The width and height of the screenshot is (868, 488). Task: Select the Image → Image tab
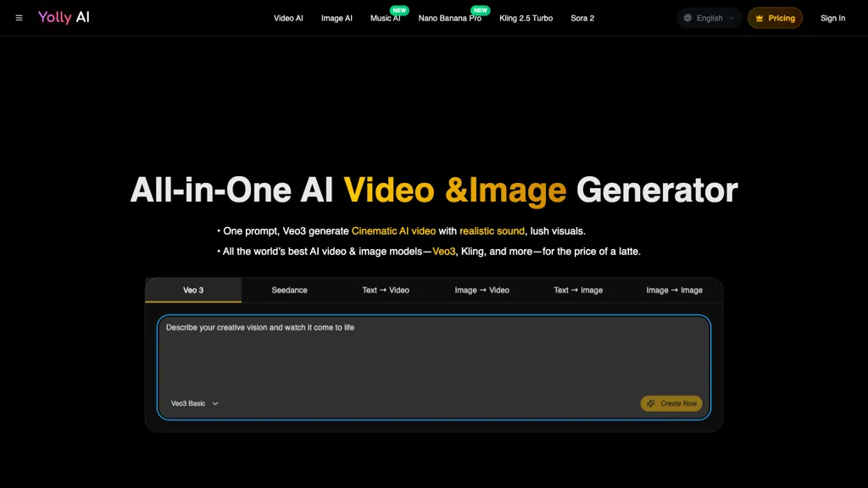(x=674, y=290)
